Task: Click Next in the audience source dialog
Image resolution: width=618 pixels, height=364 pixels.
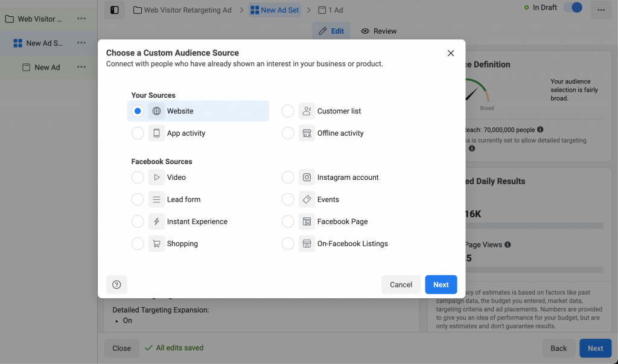Action: pos(441,285)
